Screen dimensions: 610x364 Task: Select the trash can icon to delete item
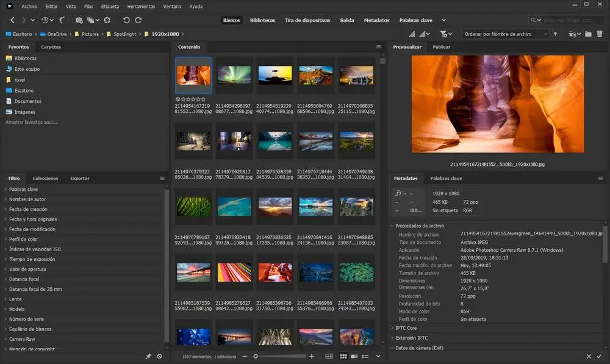tap(600, 34)
